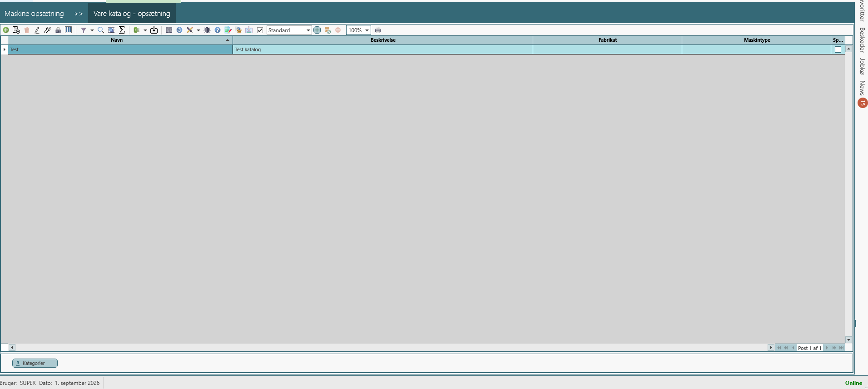This screenshot has width=868, height=389.
Task: Click the Kategorier button
Action: click(35, 363)
